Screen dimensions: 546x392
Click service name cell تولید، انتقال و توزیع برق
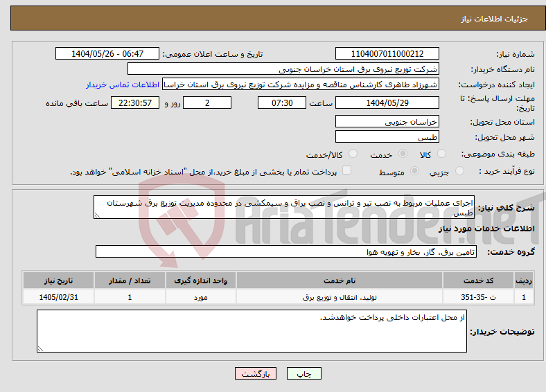(340, 297)
